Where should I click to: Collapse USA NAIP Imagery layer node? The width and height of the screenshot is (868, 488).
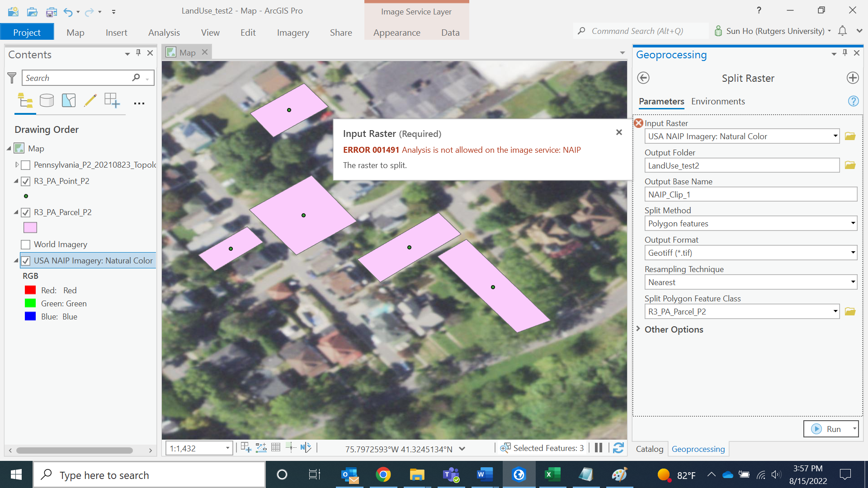(x=16, y=261)
